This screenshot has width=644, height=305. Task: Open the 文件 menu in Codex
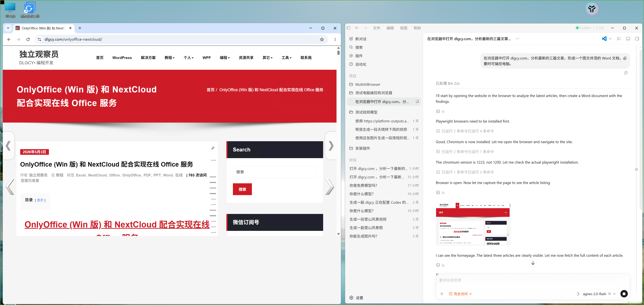[376, 28]
